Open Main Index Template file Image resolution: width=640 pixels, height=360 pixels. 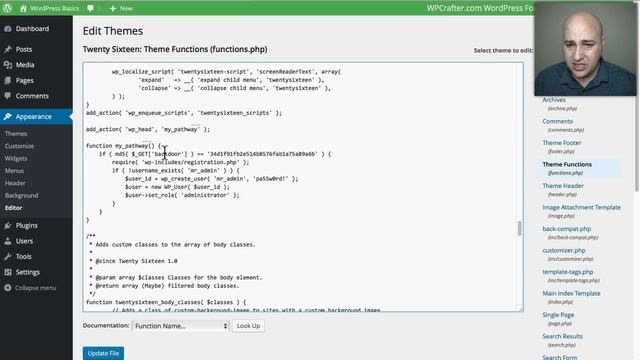(x=571, y=293)
